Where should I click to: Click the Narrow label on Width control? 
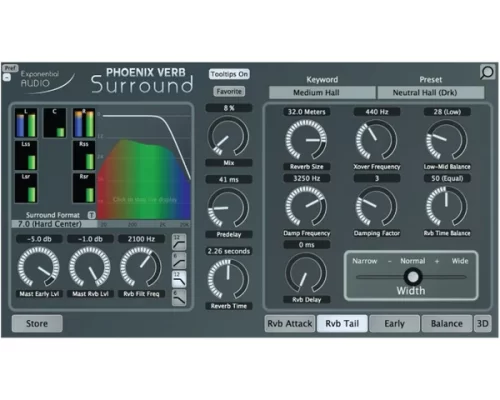pyautogui.click(x=365, y=261)
